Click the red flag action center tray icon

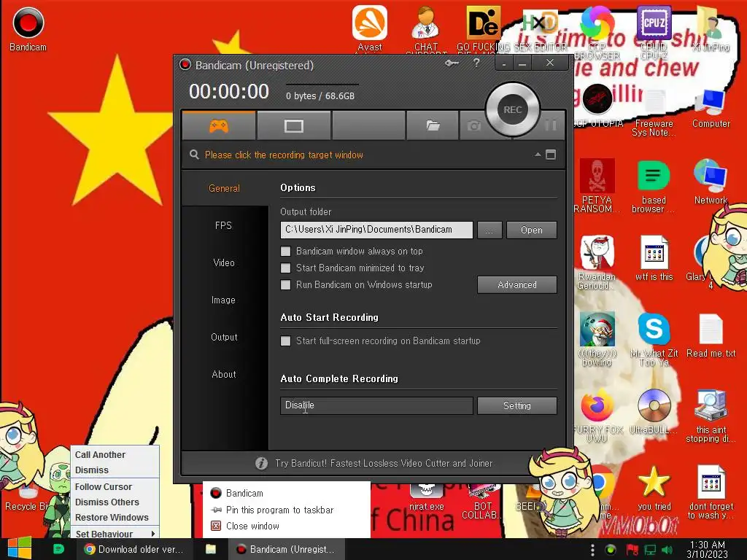pyautogui.click(x=632, y=550)
